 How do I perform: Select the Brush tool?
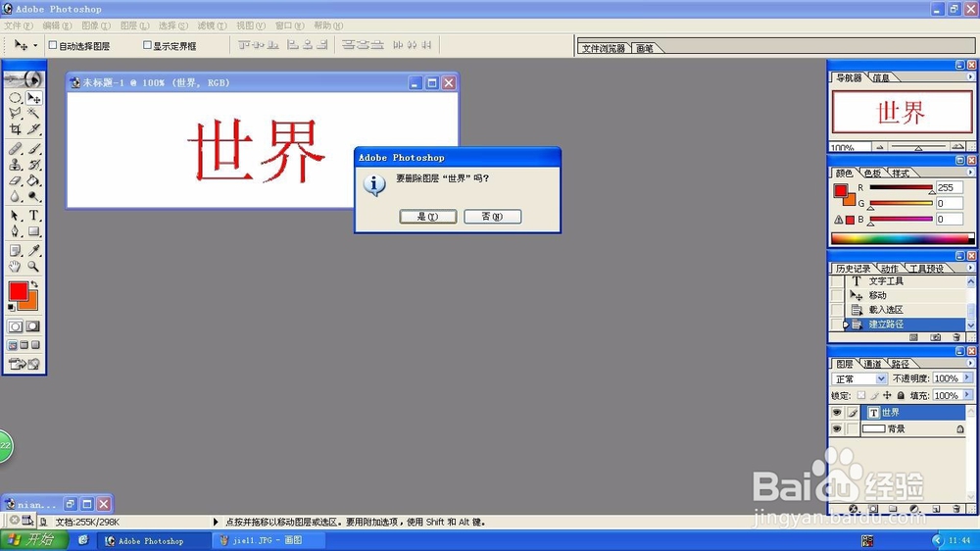[x=33, y=149]
